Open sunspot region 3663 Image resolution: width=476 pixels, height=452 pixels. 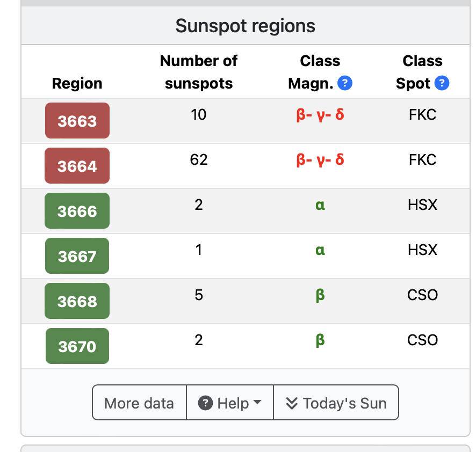click(77, 120)
